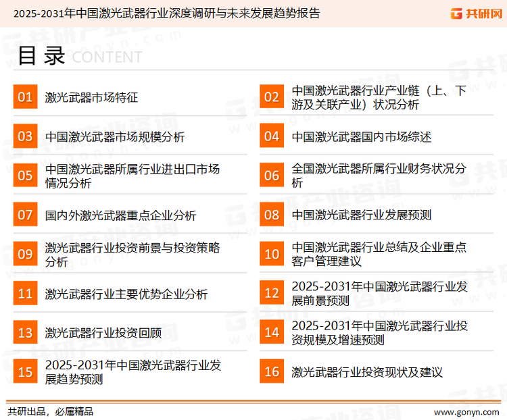Click the orange 02 number box
The width and height of the screenshot is (507, 420).
pyautogui.click(x=272, y=97)
